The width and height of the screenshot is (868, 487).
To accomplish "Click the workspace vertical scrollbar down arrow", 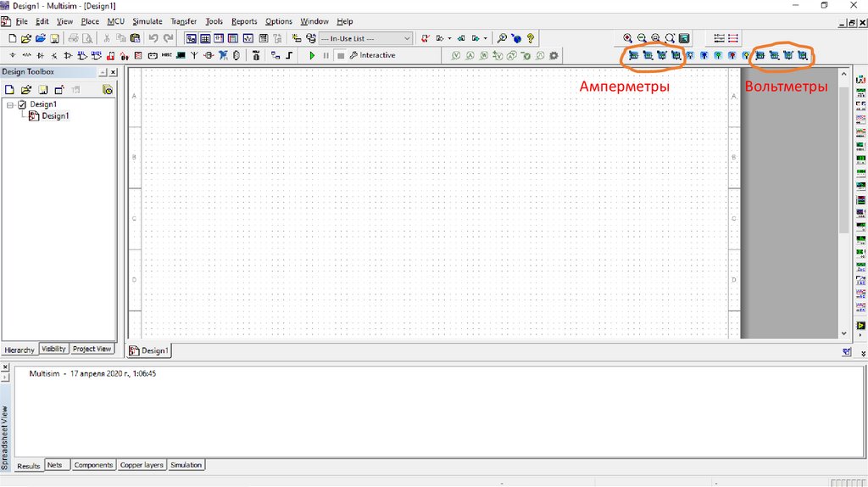I will 843,333.
